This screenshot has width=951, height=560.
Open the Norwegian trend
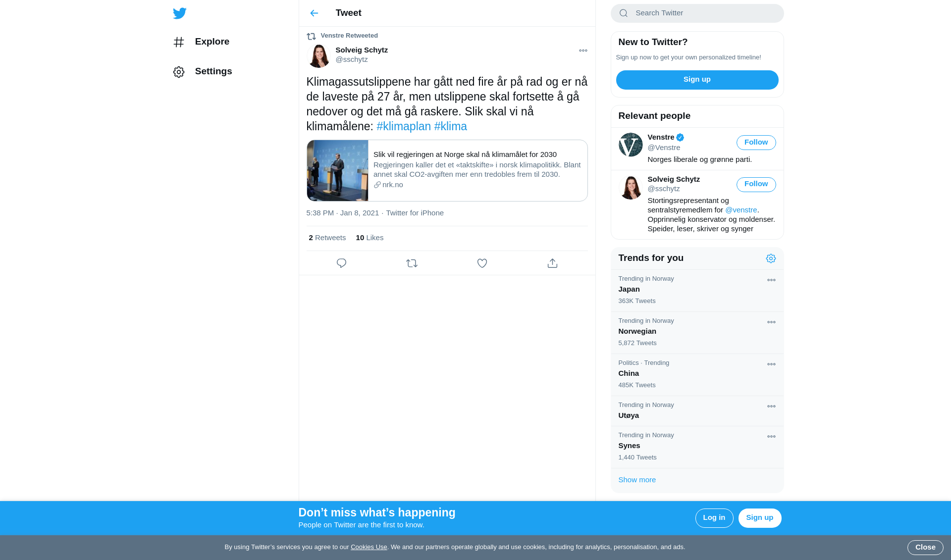click(697, 332)
